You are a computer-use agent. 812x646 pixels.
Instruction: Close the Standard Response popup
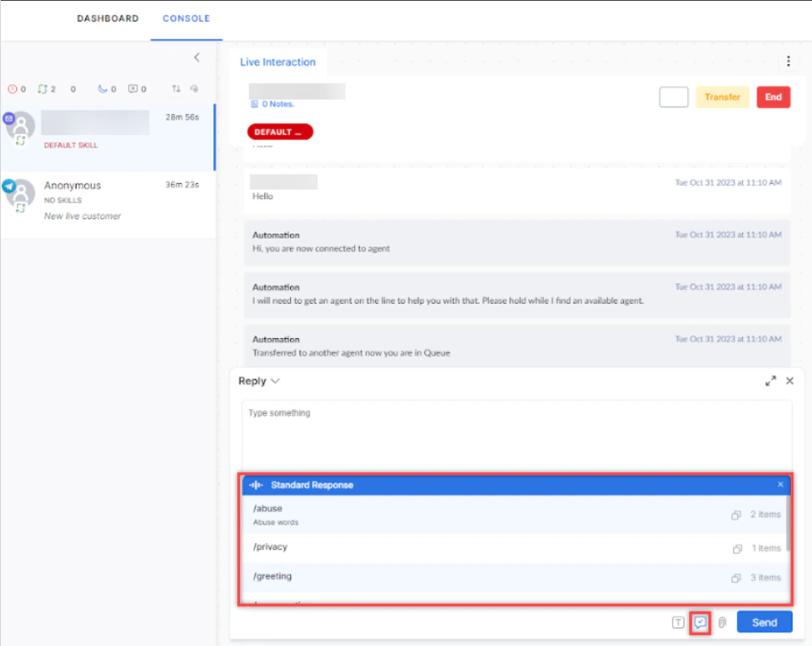(781, 485)
